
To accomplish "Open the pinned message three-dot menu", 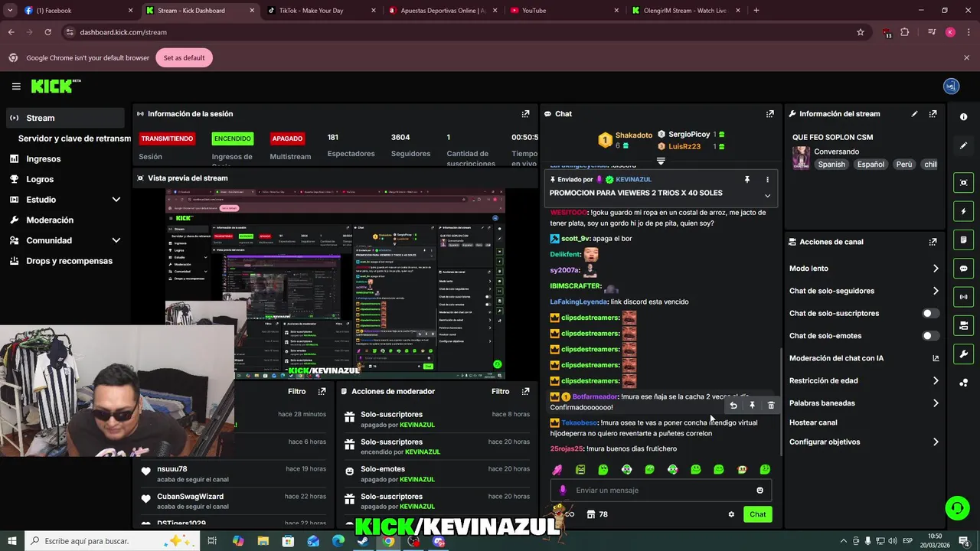I will [x=767, y=179].
